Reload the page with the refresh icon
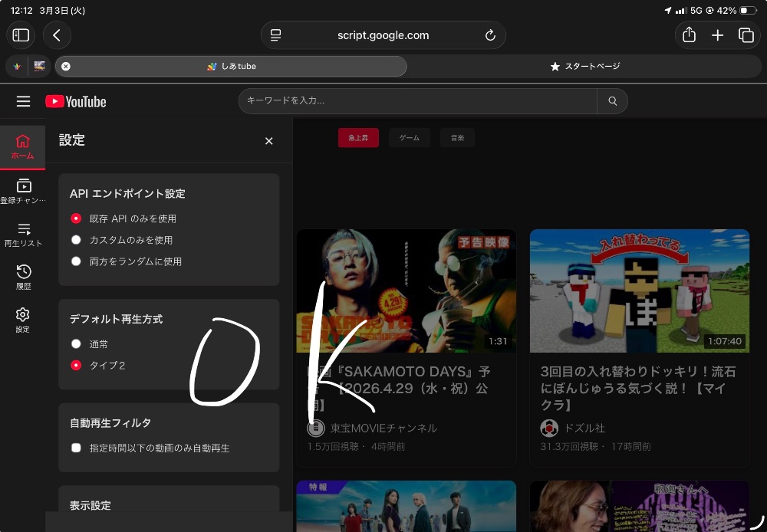Screen dimensions: 767x532 click(490, 35)
